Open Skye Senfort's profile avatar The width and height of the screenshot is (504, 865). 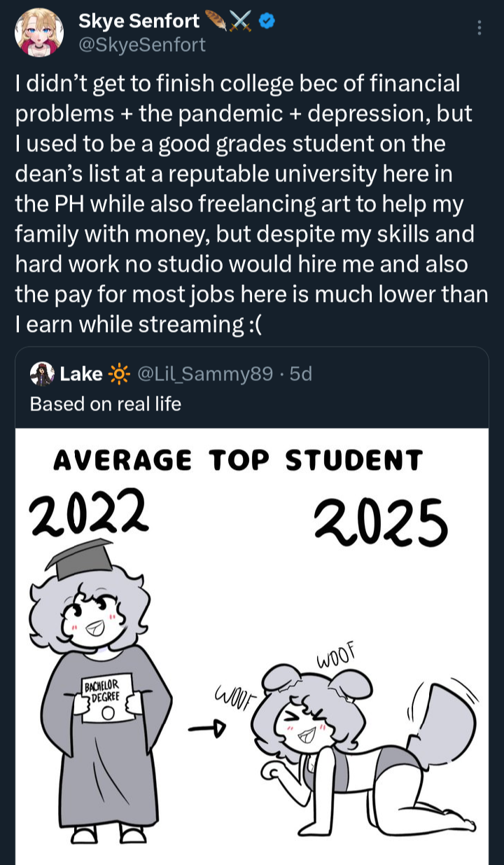click(x=39, y=33)
